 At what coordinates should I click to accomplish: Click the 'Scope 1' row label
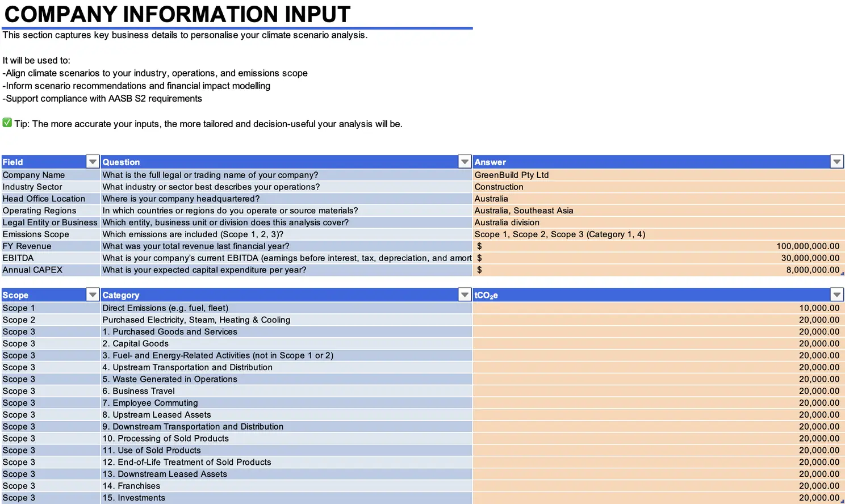point(51,308)
